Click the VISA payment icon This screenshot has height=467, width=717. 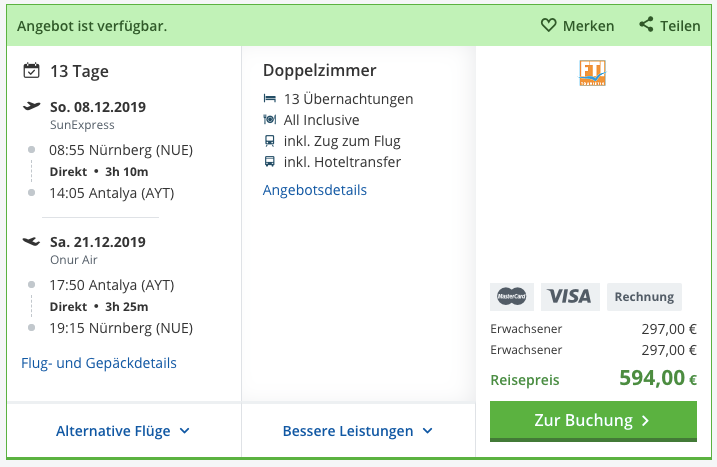(570, 297)
